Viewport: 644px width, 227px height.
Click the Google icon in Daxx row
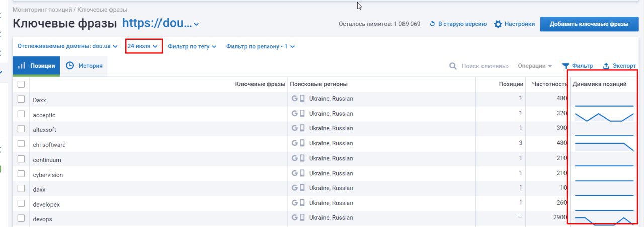[x=295, y=99]
